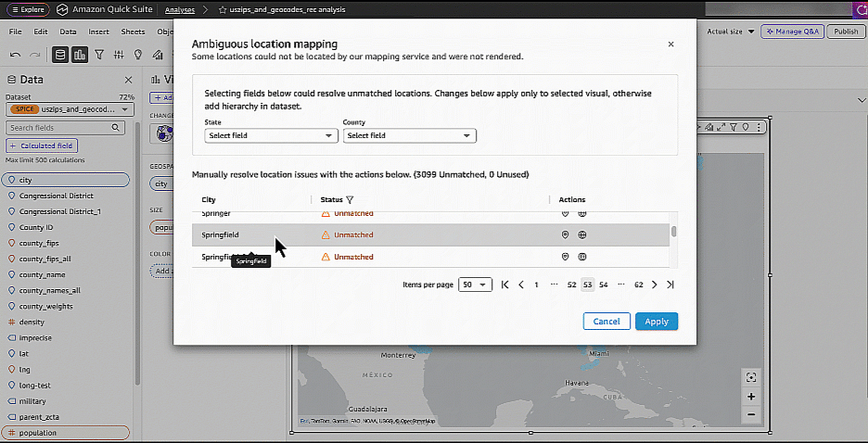Open the Parameters sliders icon
868x443 pixels.
point(119,55)
